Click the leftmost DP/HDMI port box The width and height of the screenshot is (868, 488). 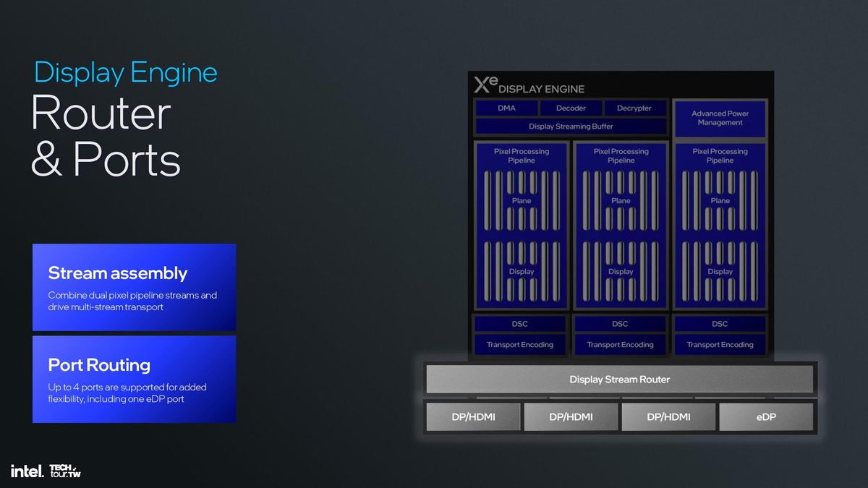[473, 417]
